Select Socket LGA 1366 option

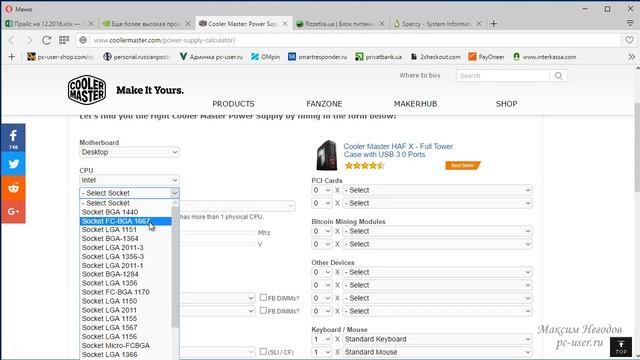click(x=125, y=354)
